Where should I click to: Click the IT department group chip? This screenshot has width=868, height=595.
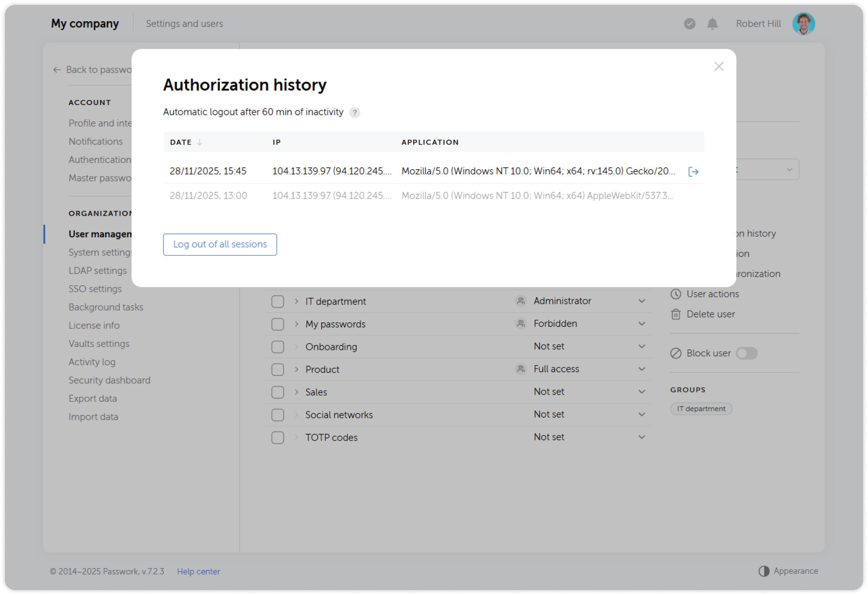(701, 409)
